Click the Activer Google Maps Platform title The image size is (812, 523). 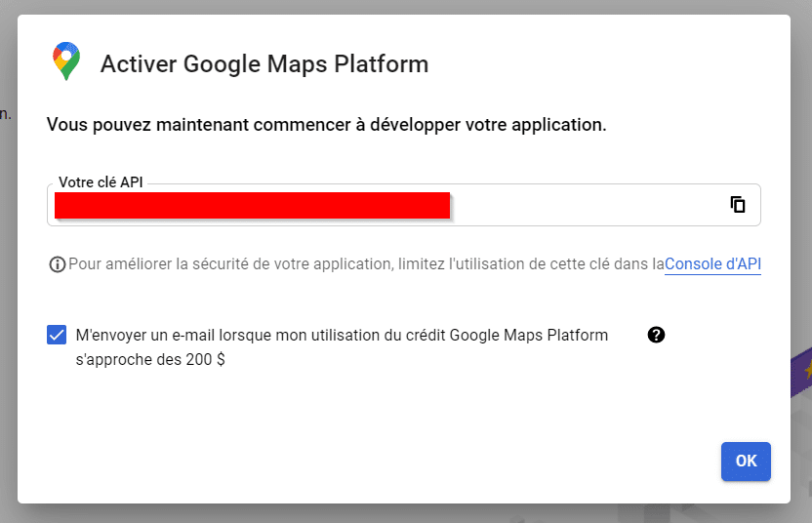[264, 64]
